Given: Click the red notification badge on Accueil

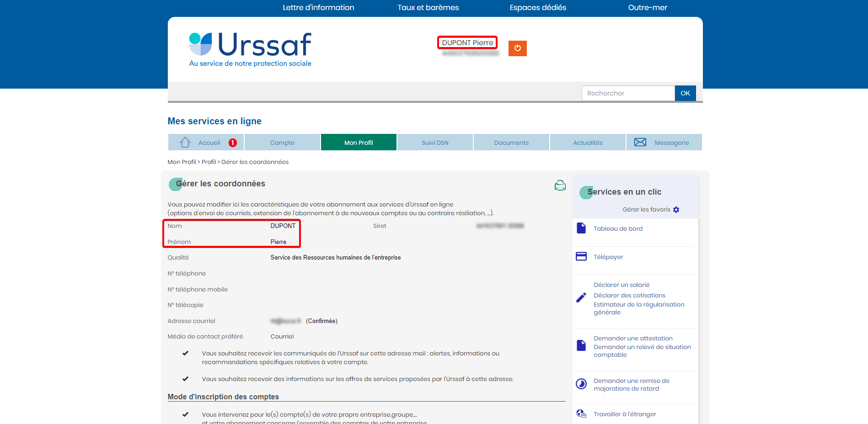Looking at the screenshot, I should tap(233, 143).
